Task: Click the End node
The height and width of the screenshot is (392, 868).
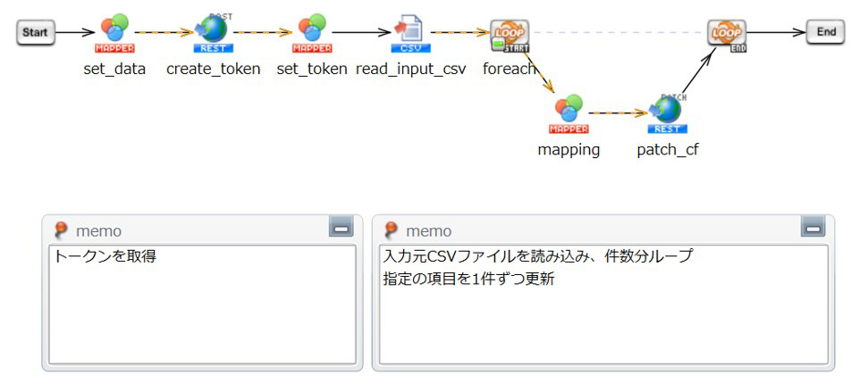Action: [825, 32]
